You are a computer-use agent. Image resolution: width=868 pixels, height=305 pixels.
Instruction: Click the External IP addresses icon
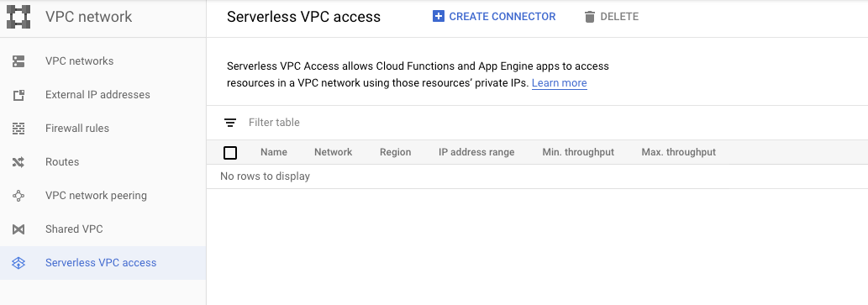coord(18,95)
